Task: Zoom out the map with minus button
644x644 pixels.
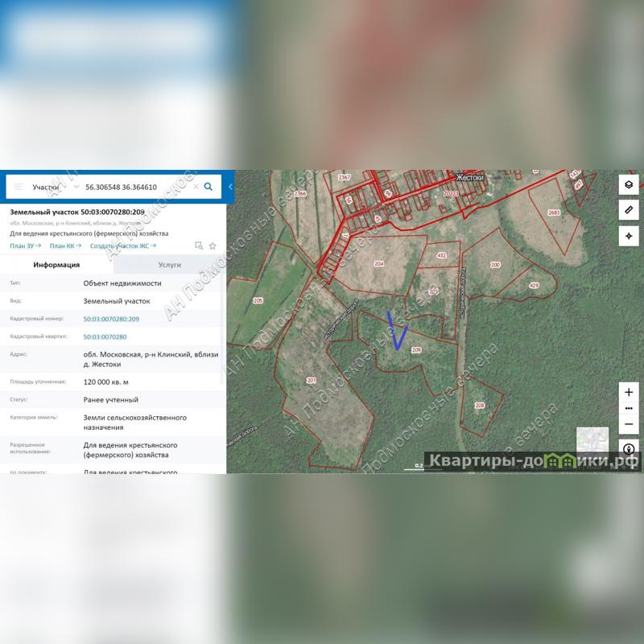Action: pos(629,423)
